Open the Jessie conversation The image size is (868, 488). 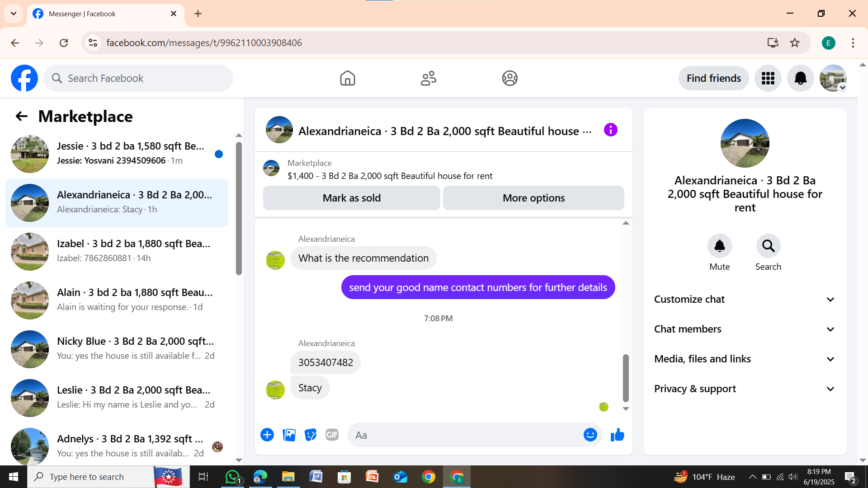(117, 154)
